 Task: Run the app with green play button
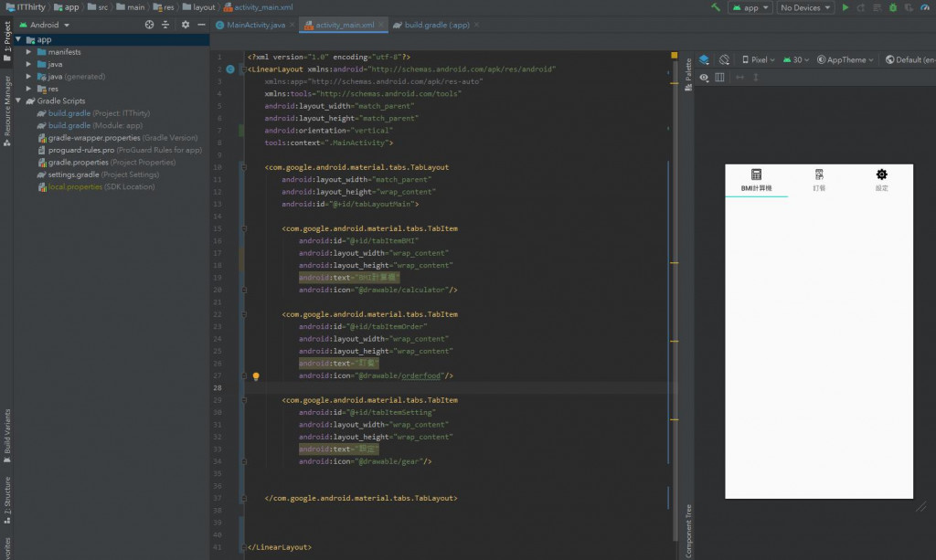point(846,7)
